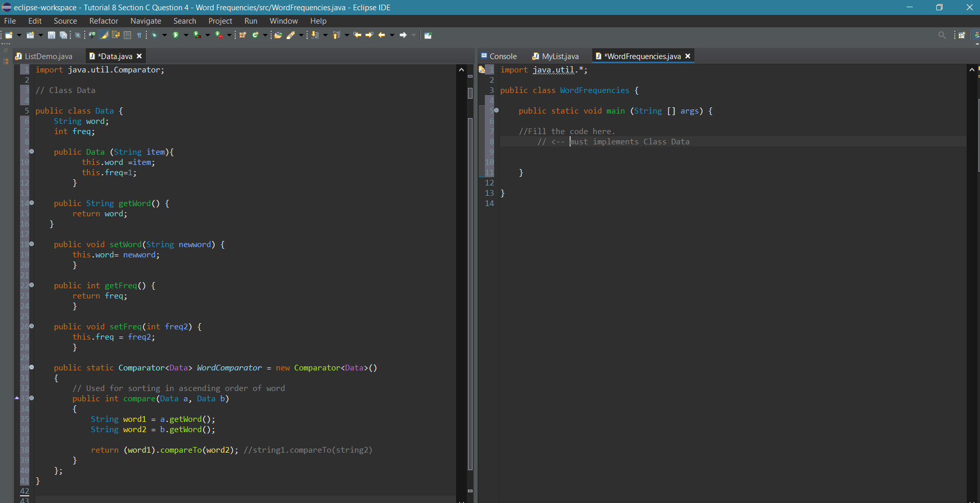Image resolution: width=980 pixels, height=503 pixels.
Task: Click the Open Perspective icon
Action: click(x=963, y=35)
